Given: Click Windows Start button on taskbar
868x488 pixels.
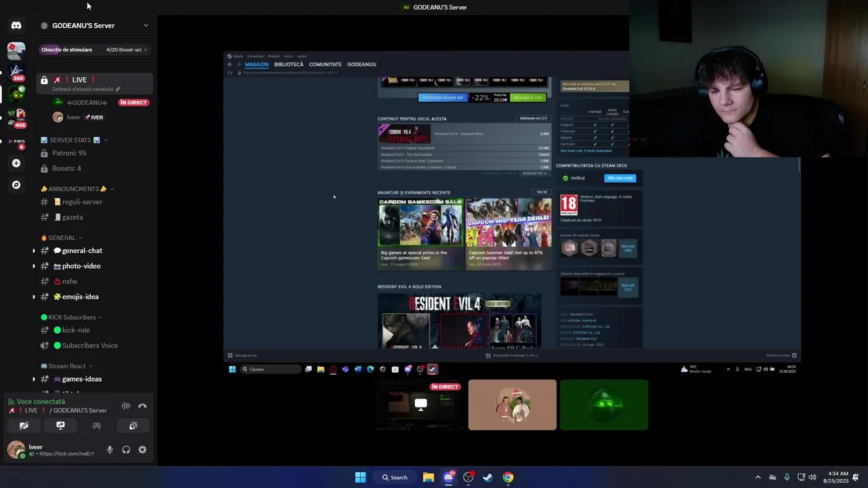Looking at the screenshot, I should click(361, 477).
